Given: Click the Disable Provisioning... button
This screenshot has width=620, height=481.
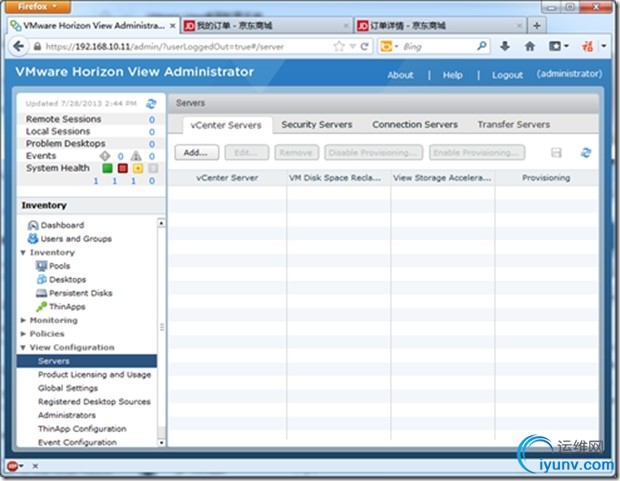Looking at the screenshot, I should click(x=374, y=153).
